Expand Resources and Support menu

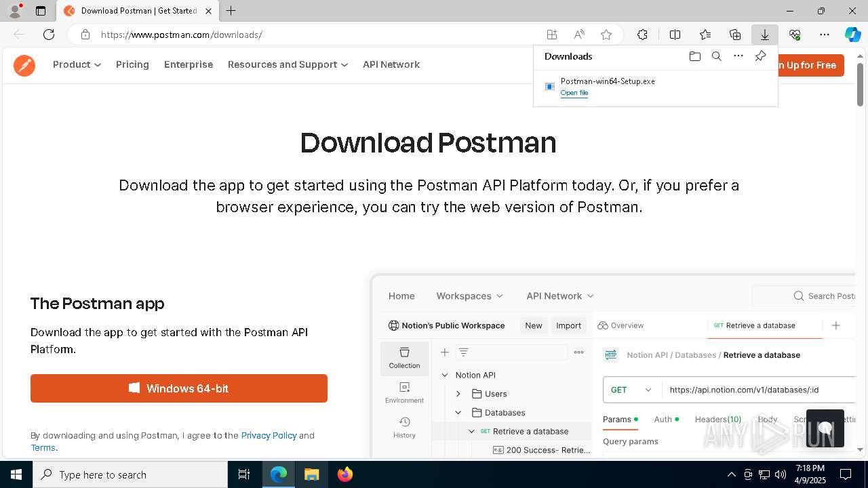coord(288,64)
